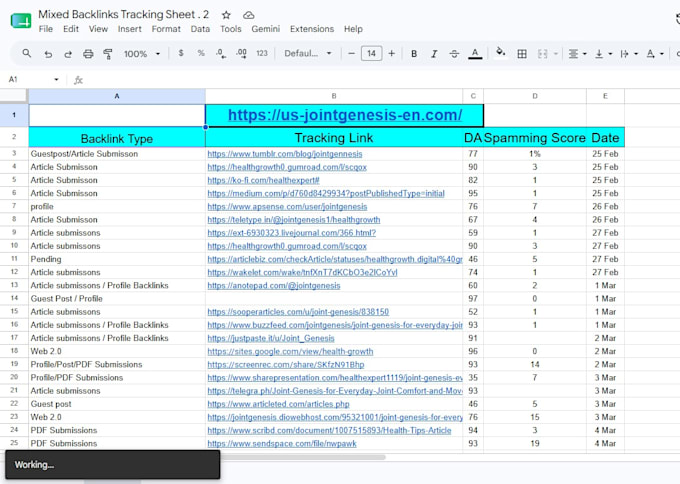The height and width of the screenshot is (484, 680).
Task: Select the 'Guest Post / Profile' cell
Action: point(117,299)
